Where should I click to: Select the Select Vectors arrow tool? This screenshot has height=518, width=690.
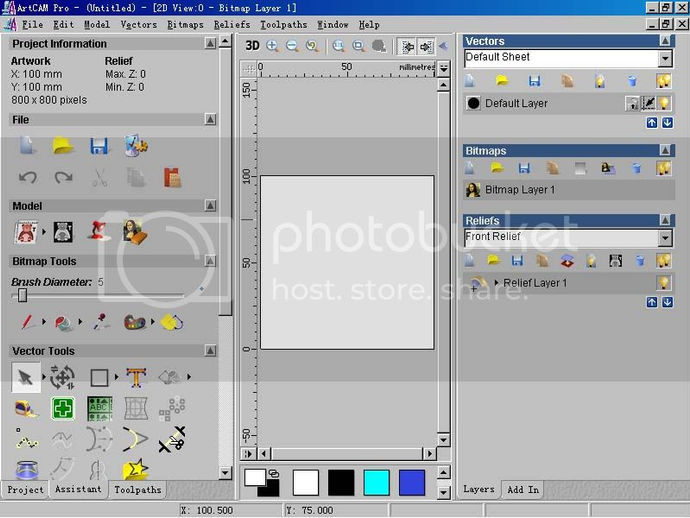[x=26, y=378]
